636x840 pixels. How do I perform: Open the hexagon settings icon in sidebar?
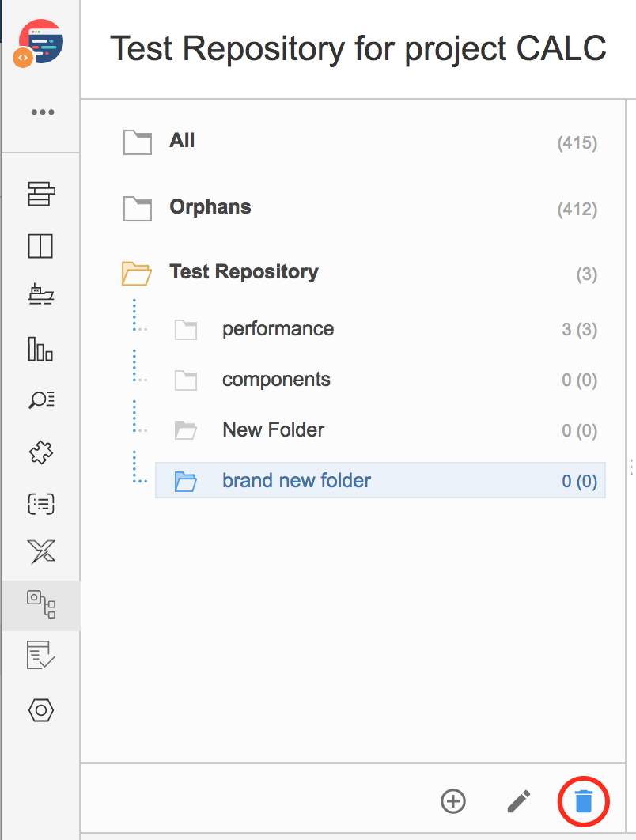[40, 710]
